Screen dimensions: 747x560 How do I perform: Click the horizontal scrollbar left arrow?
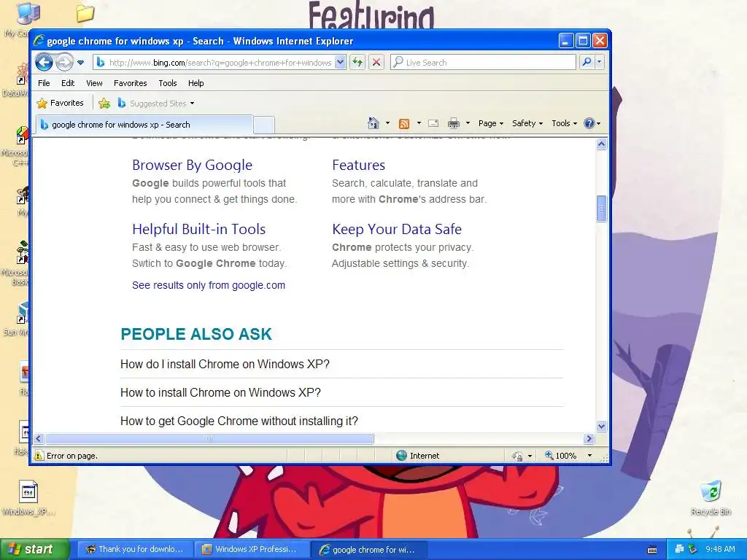pyautogui.click(x=39, y=438)
